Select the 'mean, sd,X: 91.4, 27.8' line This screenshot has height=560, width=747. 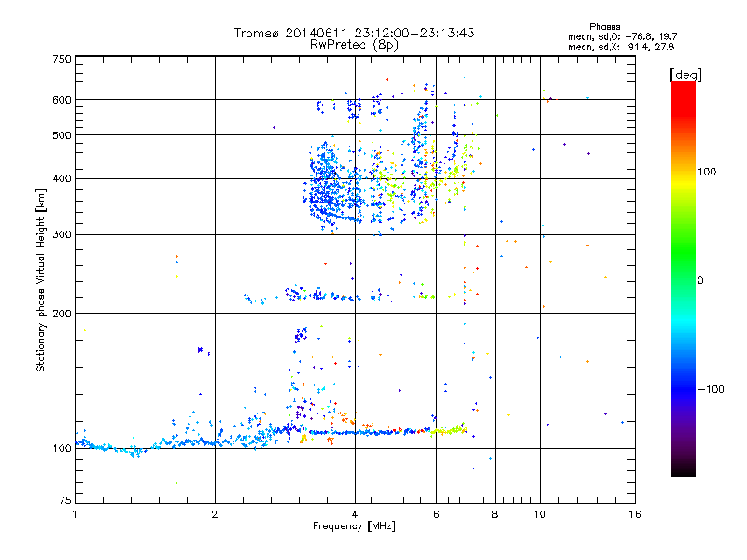pos(621,47)
